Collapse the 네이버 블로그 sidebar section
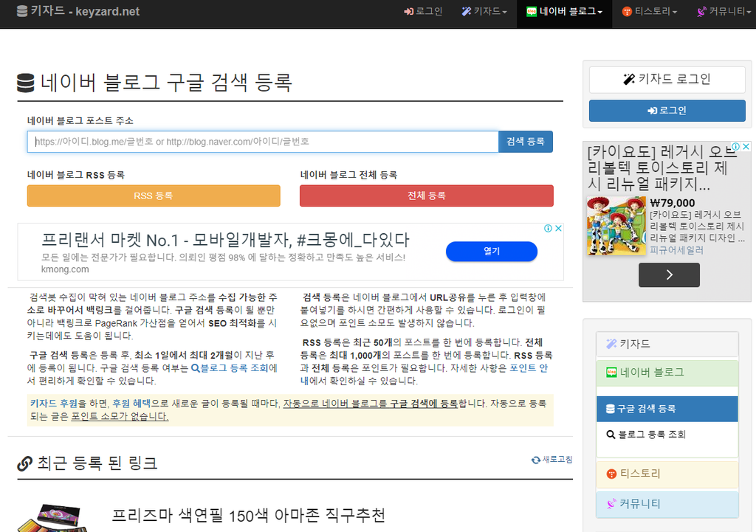Viewport: 756px width, 532px height. point(667,373)
